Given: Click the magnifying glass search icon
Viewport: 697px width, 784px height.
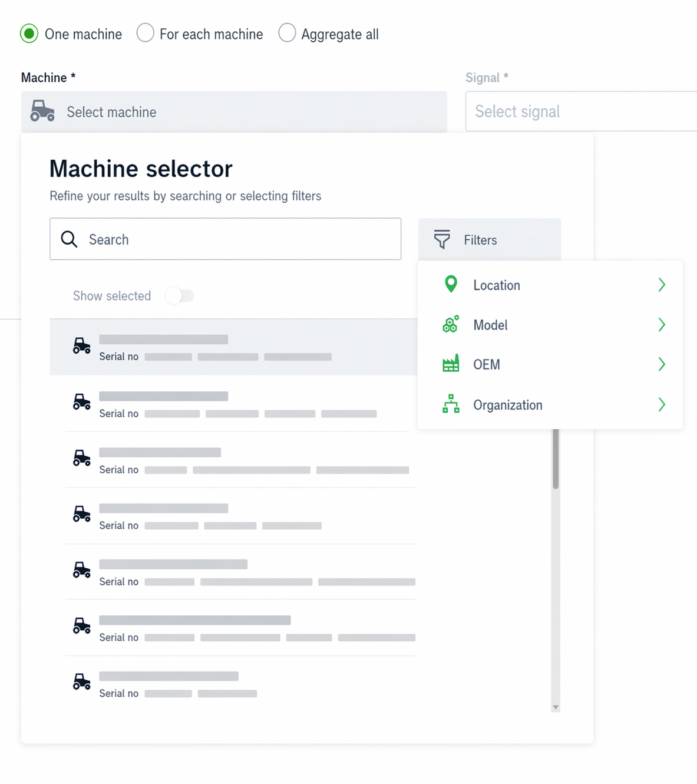Looking at the screenshot, I should [69, 239].
